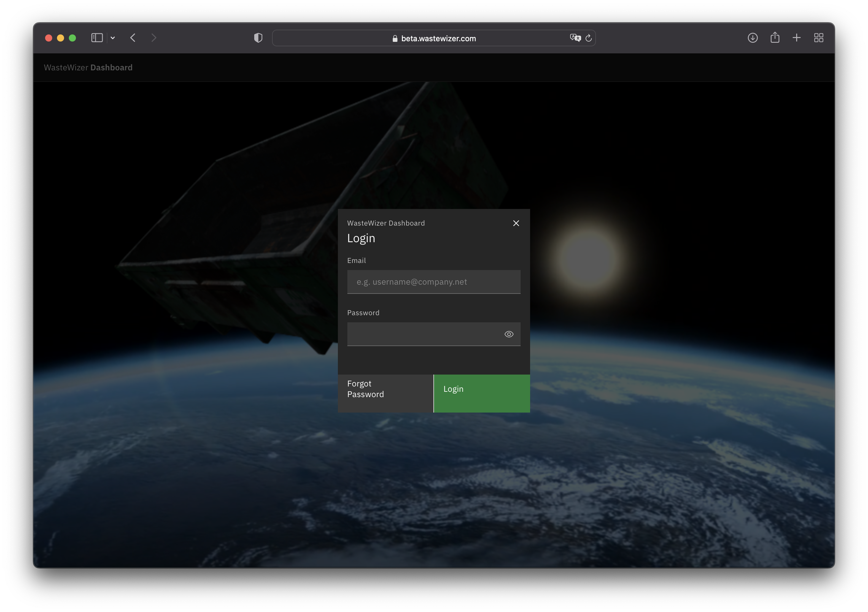Toggle the Safari sidebar icon

coord(97,38)
